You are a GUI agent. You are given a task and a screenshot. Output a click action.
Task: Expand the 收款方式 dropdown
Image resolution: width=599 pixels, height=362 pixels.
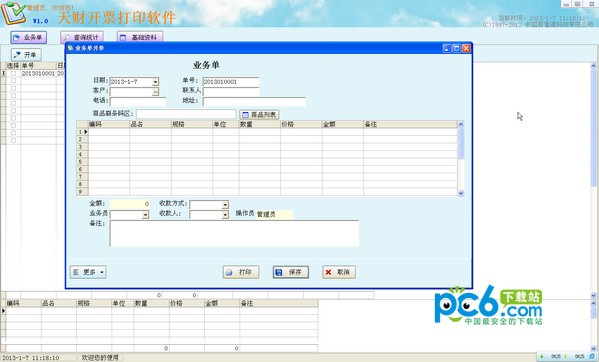(225, 205)
